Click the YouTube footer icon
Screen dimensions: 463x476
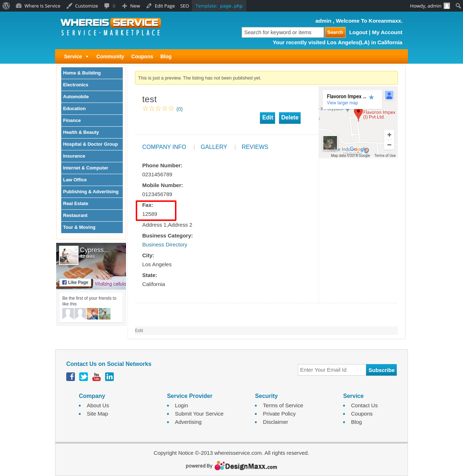[x=96, y=377]
